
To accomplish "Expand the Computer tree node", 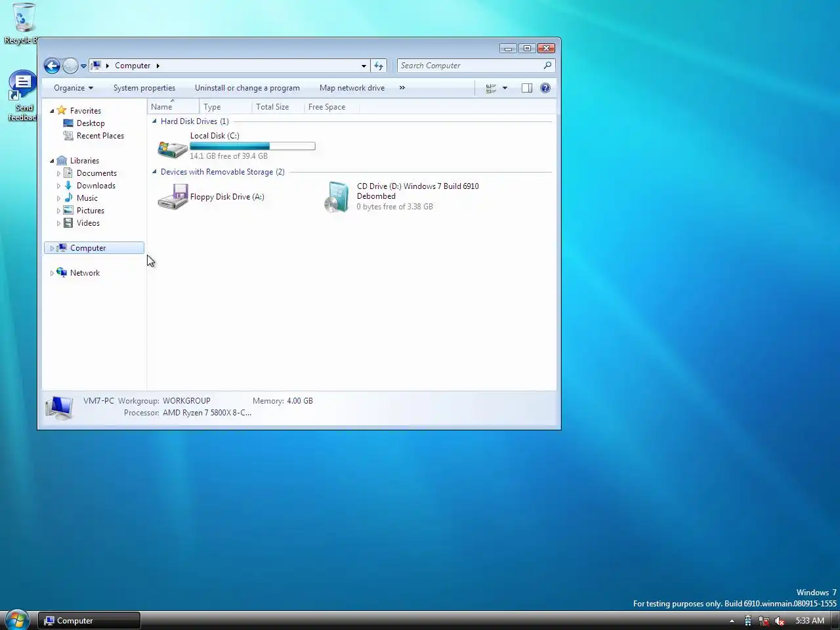I will click(x=52, y=248).
